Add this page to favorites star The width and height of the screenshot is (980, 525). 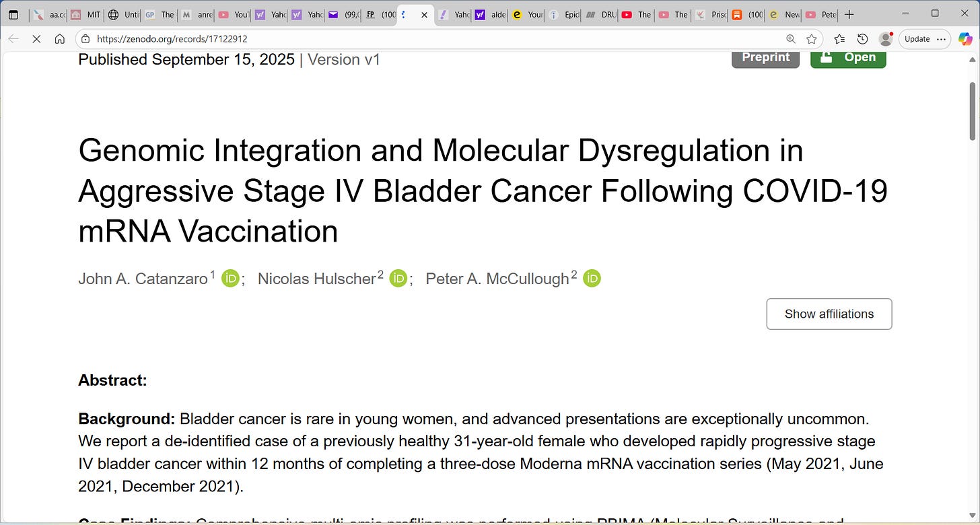click(812, 39)
